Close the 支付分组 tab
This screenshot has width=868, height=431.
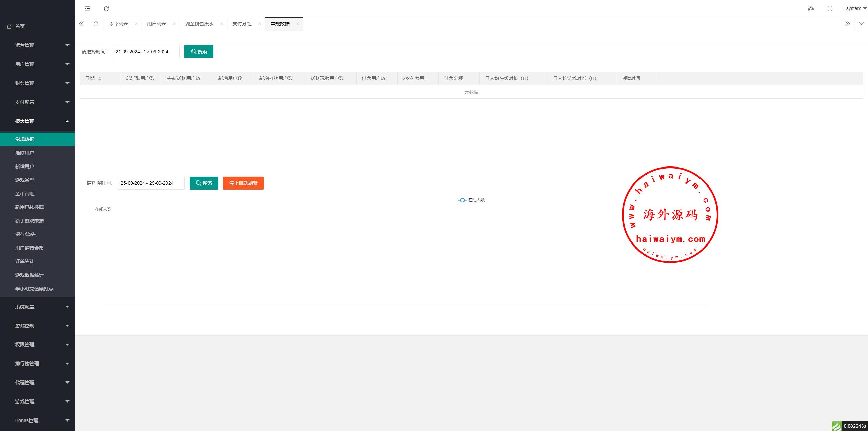click(x=259, y=24)
